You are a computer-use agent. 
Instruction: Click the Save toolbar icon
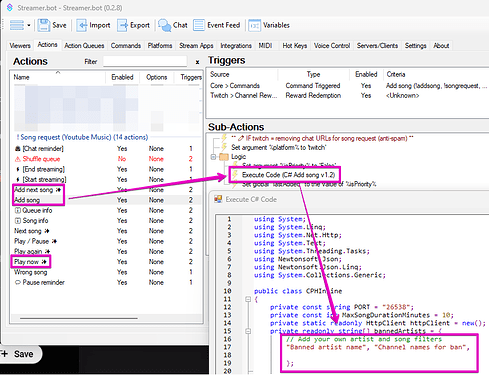(x=44, y=25)
